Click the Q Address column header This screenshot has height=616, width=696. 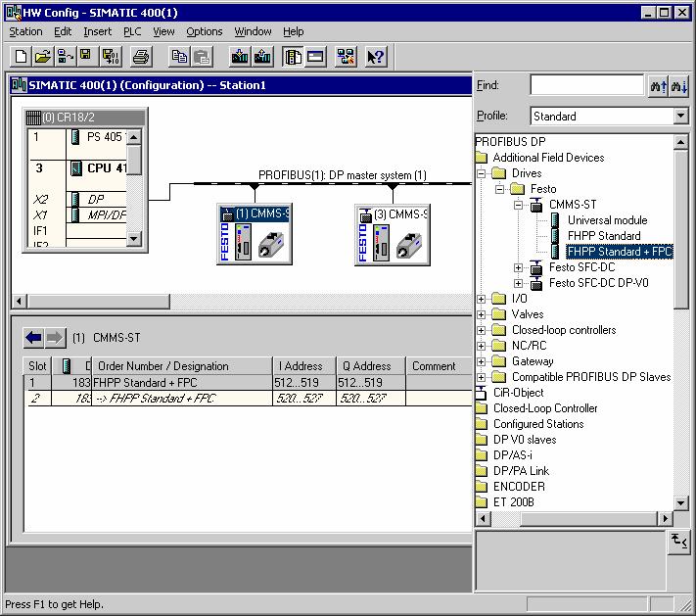371,366
